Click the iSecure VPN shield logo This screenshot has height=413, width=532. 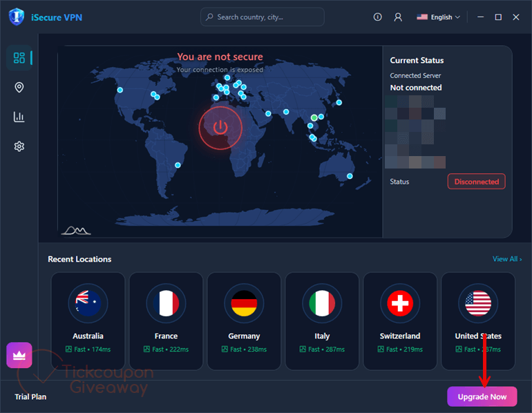(x=17, y=17)
